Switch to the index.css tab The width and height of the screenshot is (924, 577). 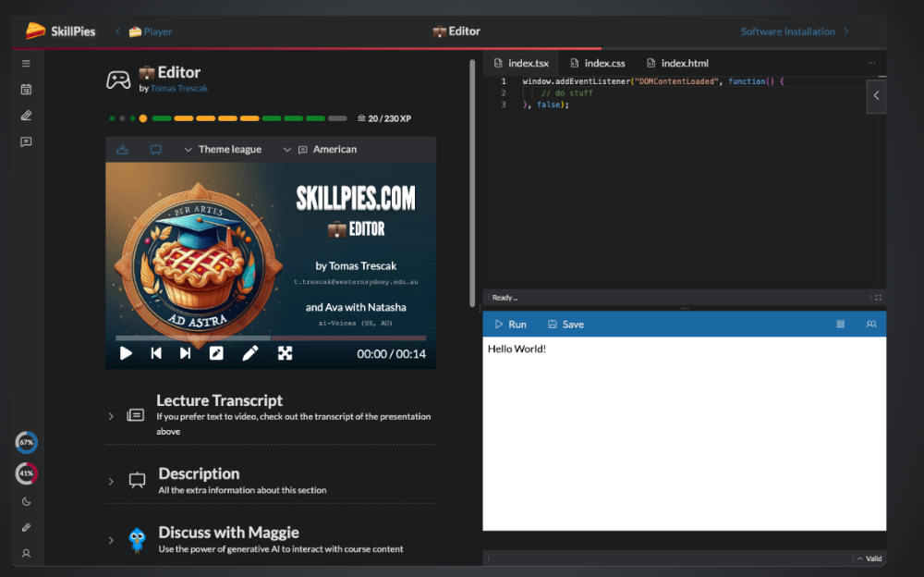pos(597,63)
